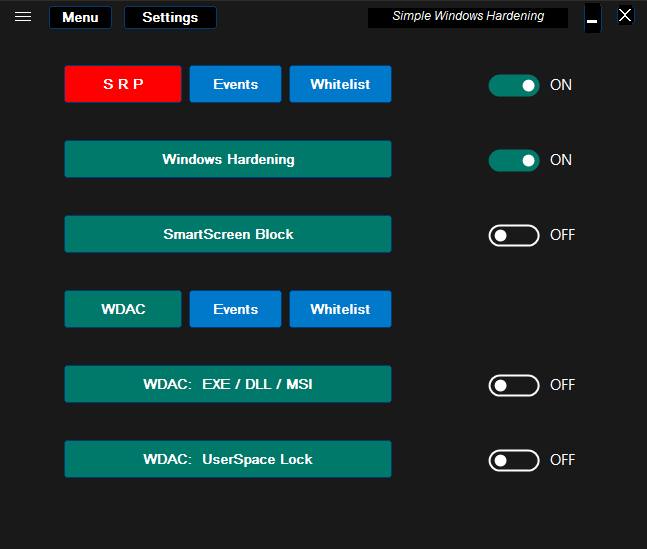Open the hamburger menu icon
Viewport: 647px width, 549px height.
[23, 17]
